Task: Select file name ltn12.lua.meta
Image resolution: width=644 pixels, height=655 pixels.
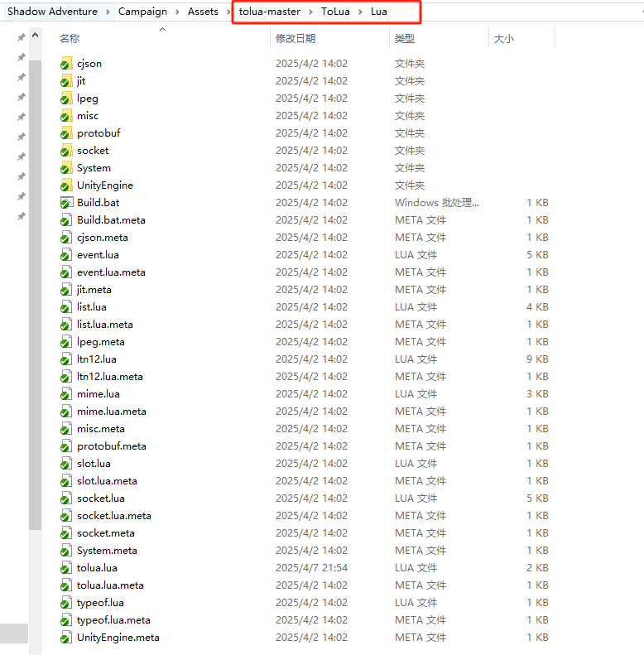Action: click(x=110, y=377)
